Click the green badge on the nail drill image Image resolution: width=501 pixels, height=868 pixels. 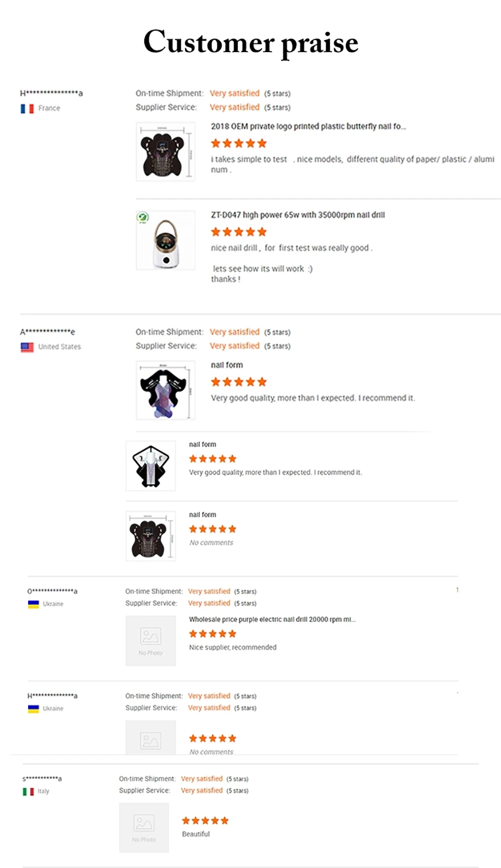[x=143, y=218]
